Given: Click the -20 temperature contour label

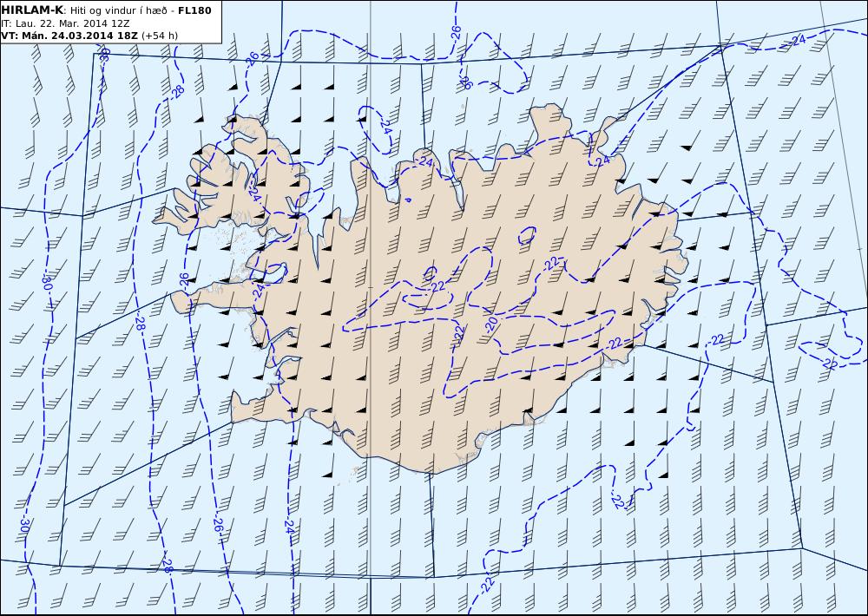Looking at the screenshot, I should 490,325.
